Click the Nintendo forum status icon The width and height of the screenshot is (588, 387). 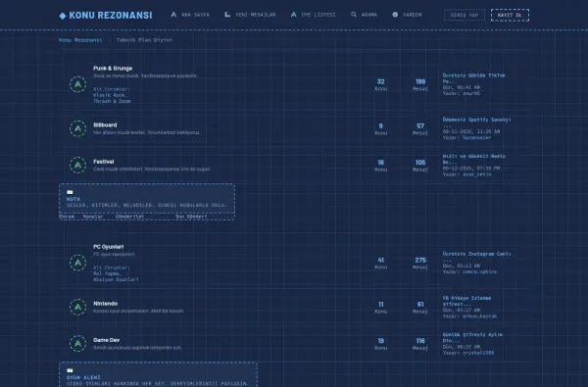(x=78, y=307)
